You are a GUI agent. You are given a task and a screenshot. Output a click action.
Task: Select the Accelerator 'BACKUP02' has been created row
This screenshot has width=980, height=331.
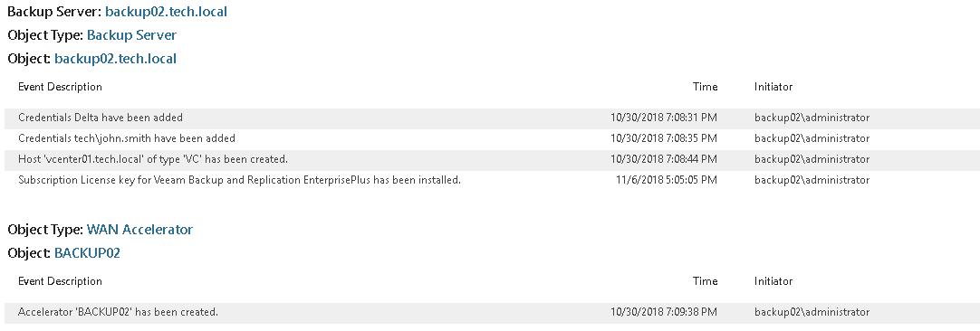[490, 312]
